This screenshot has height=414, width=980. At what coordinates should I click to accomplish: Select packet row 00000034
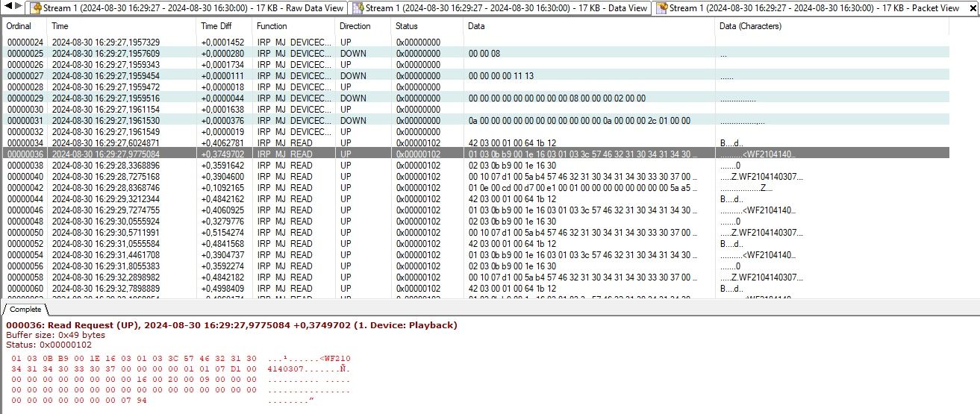pyautogui.click(x=476, y=143)
